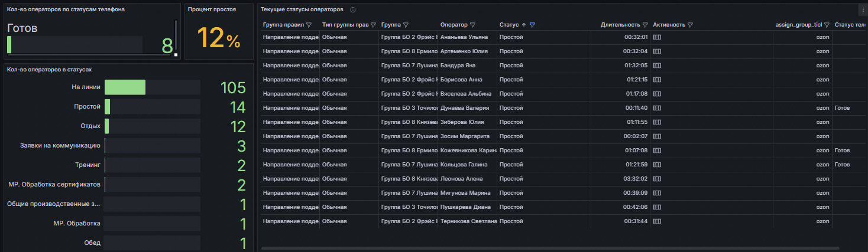Open the table panel's three-dot menu

pos(862,10)
